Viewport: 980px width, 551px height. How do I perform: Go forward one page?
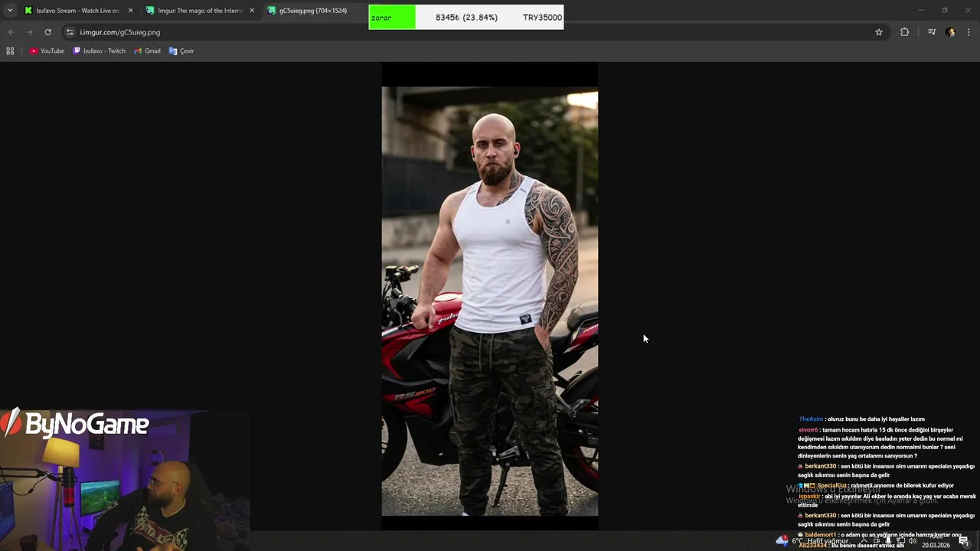pyautogui.click(x=29, y=32)
